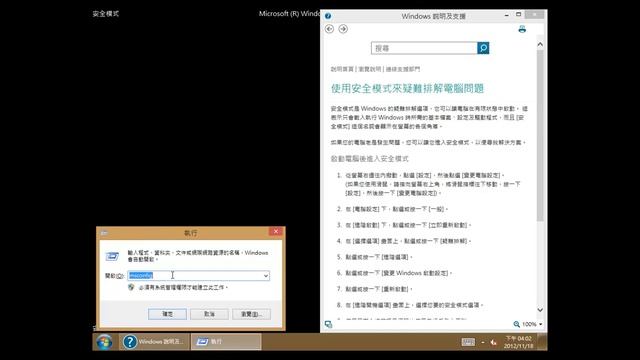Image resolution: width=640 pixels, height=360 pixels.
Task: Click the admin shield icon in Run dialog
Action: (131, 287)
